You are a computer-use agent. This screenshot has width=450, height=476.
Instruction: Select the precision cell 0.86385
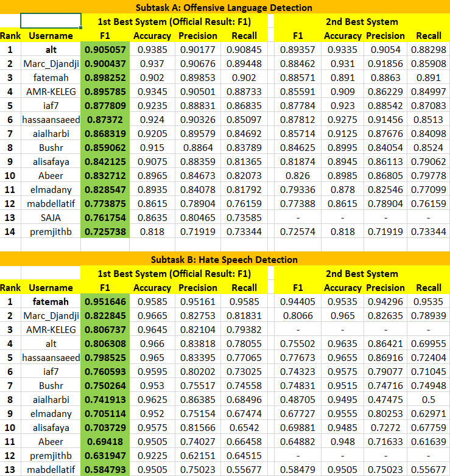[198, 399]
